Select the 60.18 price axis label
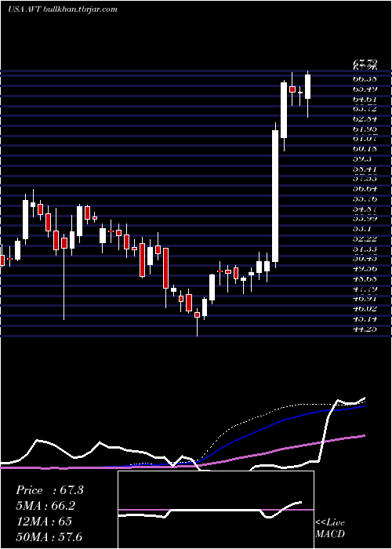The height and width of the screenshot is (549, 392). tap(365, 149)
